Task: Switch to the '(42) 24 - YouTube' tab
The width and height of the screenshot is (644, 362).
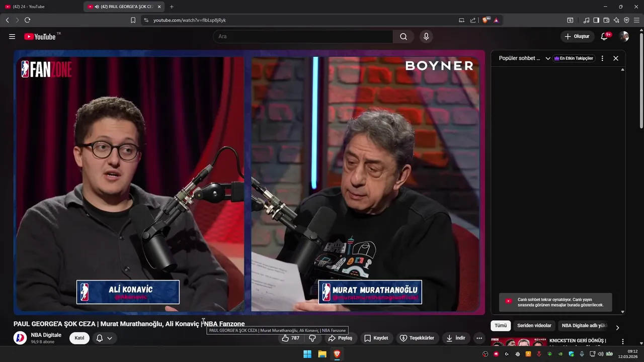Action: 42,7
